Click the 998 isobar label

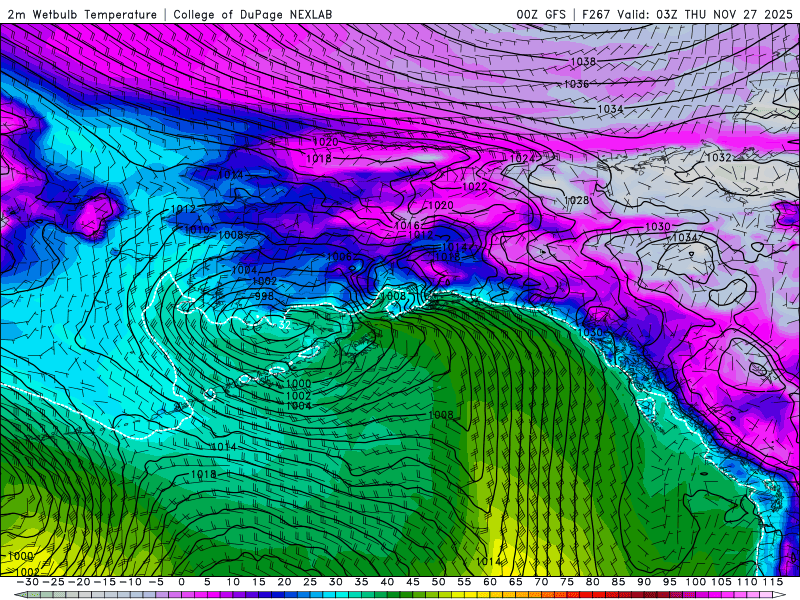click(x=264, y=296)
